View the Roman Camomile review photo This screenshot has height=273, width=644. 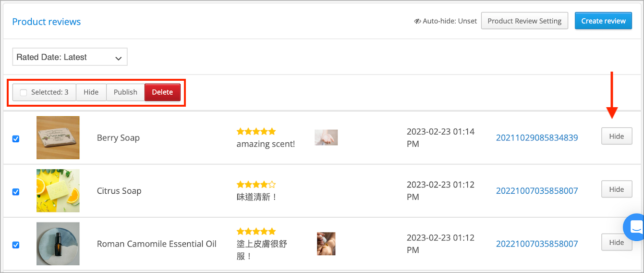326,244
